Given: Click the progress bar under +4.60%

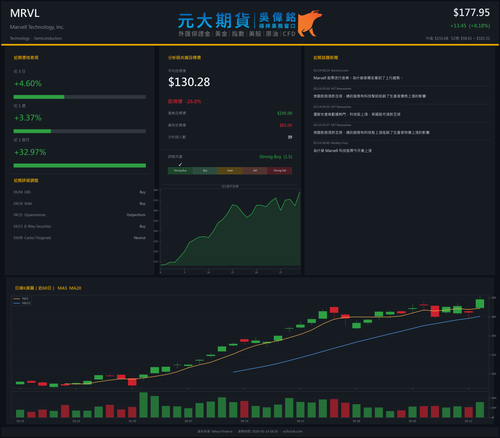Looking at the screenshot, I should tap(80, 97).
